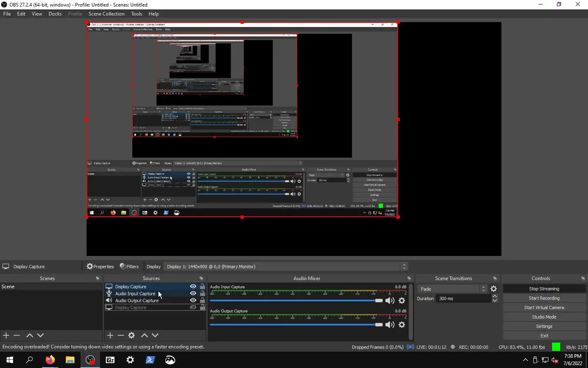The width and height of the screenshot is (588, 368).
Task: Move source down in Sources list
Action: click(155, 335)
